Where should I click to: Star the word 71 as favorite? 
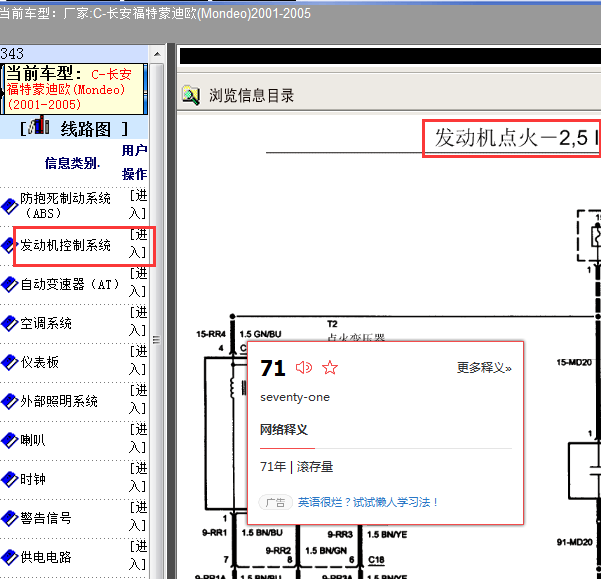pos(330,367)
